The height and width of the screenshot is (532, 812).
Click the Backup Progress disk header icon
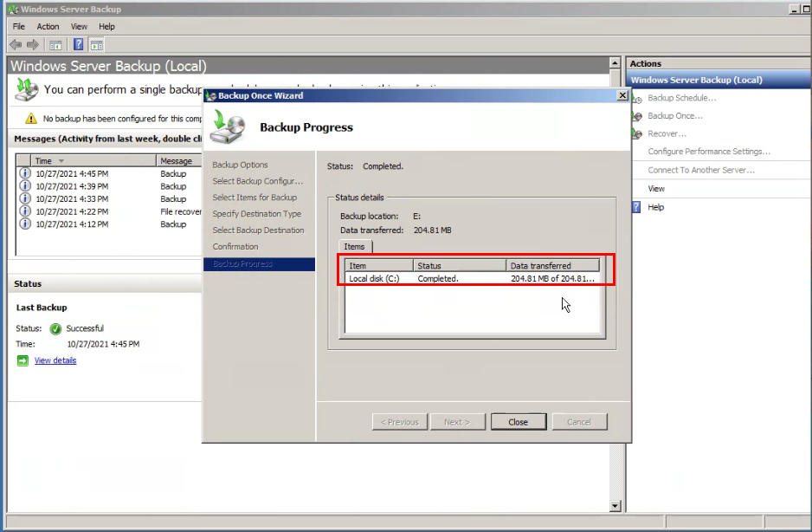click(x=228, y=127)
